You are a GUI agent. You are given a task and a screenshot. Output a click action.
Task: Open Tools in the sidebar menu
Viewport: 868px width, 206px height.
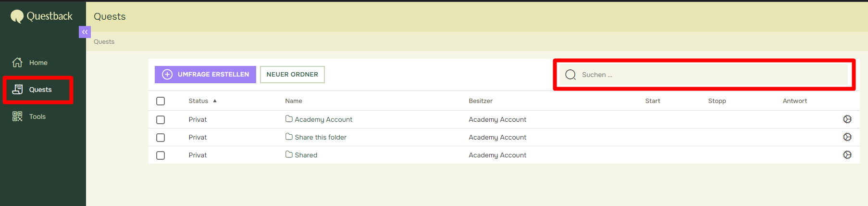coord(38,116)
